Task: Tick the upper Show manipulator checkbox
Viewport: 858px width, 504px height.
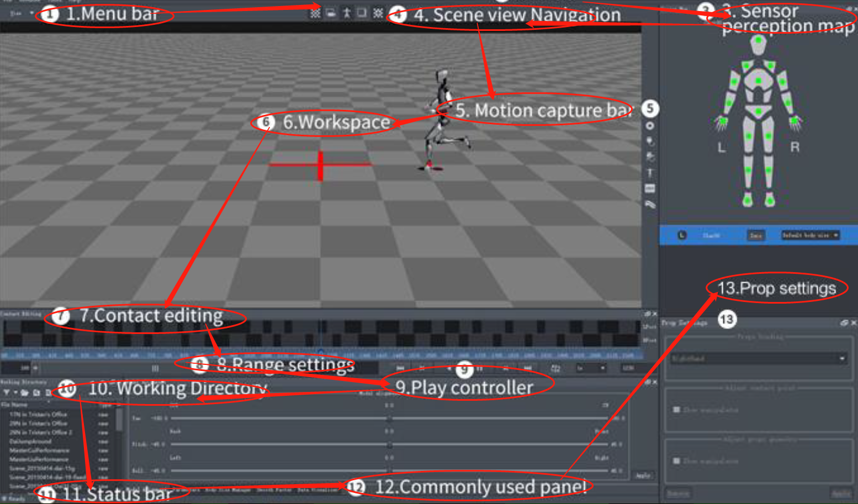Action: pyautogui.click(x=676, y=410)
